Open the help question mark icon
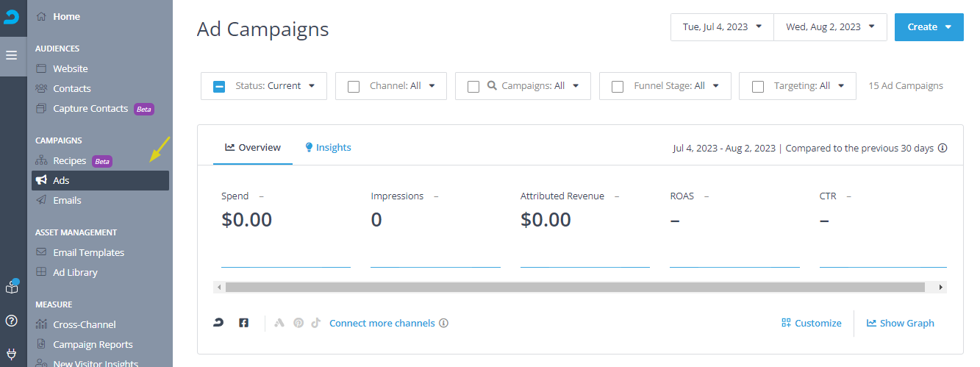Viewport: 980px width, 367px height. 12,321
